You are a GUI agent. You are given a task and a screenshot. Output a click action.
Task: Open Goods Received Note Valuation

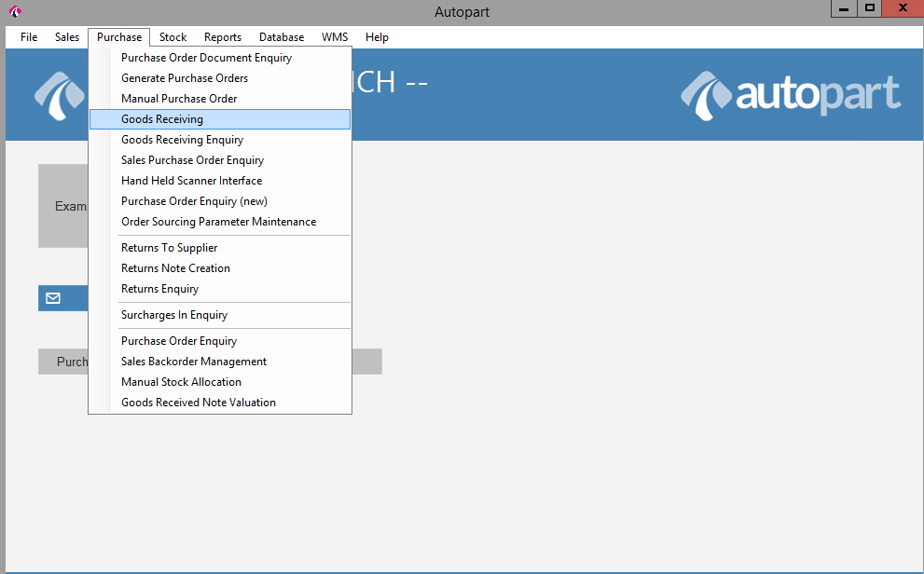[220, 403]
